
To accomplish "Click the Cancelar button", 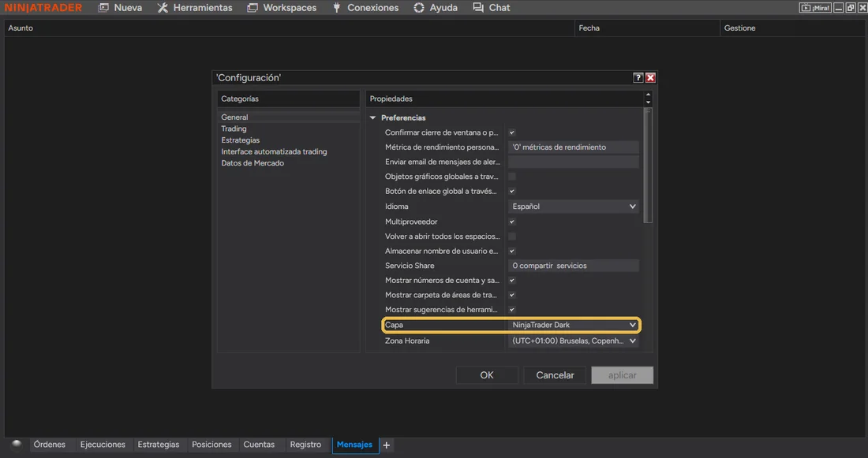I will click(555, 375).
